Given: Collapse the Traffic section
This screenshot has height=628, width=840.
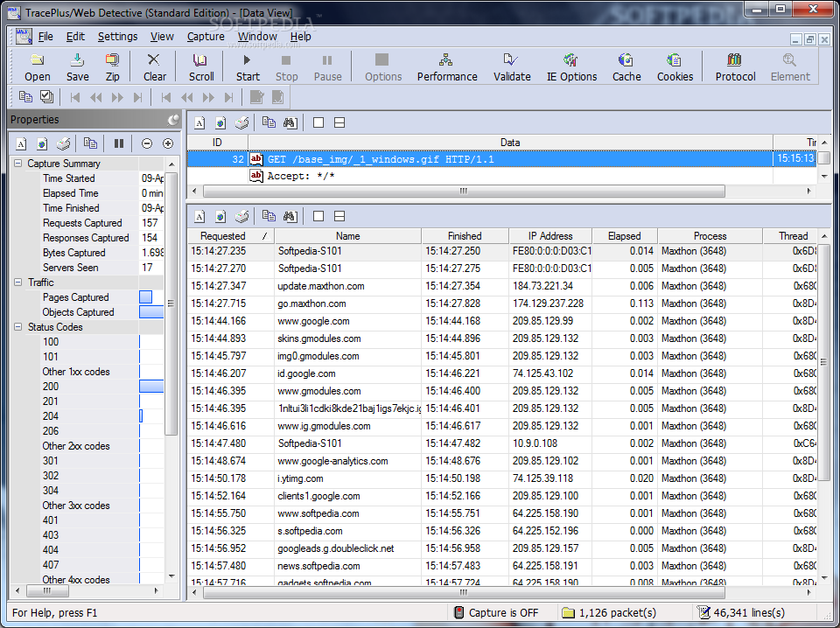Looking at the screenshot, I should (17, 283).
